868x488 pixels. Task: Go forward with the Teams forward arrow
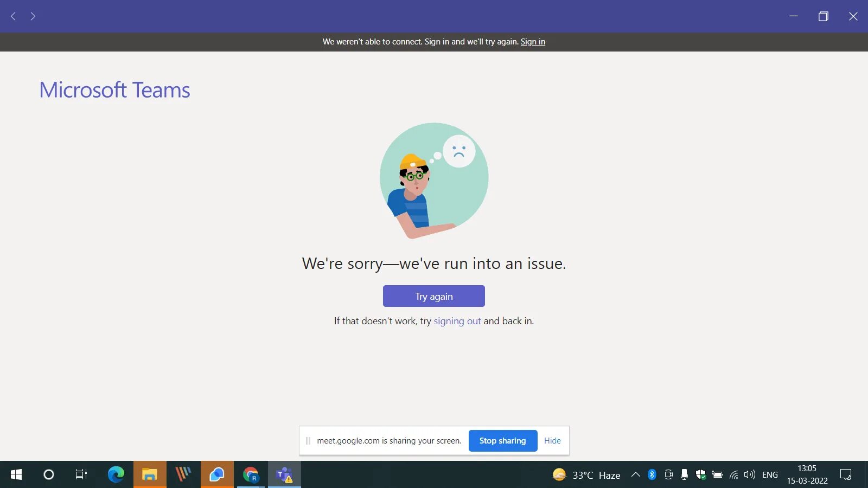point(33,16)
